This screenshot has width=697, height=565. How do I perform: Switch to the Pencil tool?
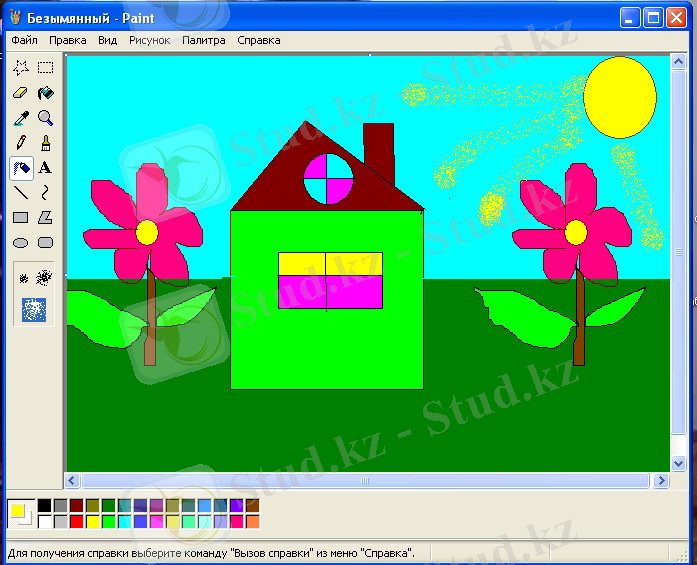click(21, 143)
